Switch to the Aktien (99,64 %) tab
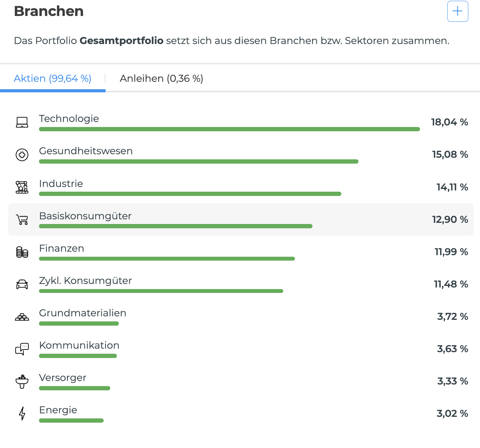The width and height of the screenshot is (480, 448). 53,79
